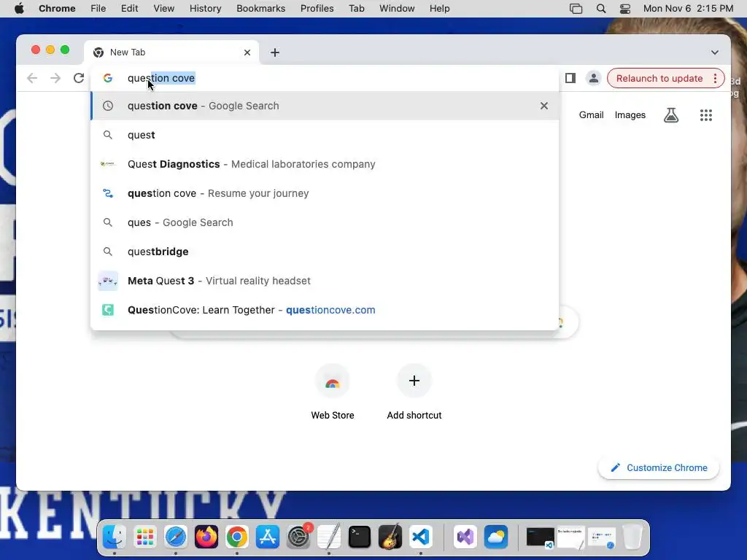Open the Images link
747x560 pixels.
tap(630, 114)
